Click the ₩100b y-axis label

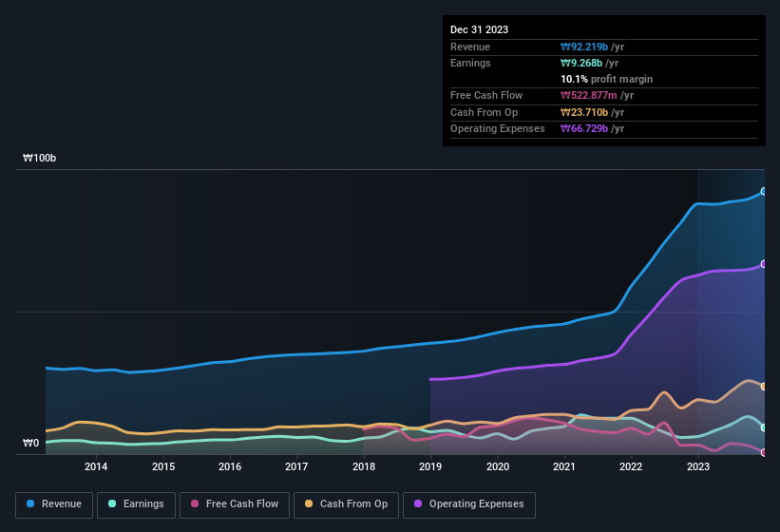click(39, 158)
